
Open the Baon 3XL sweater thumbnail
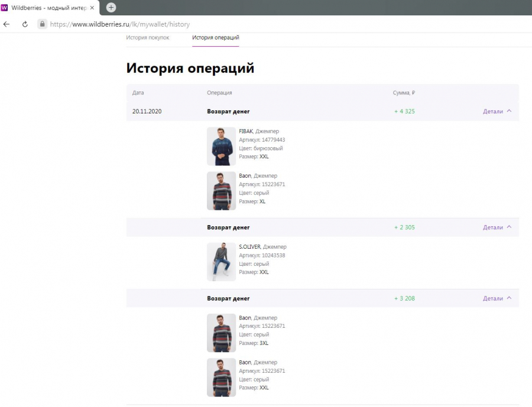point(221,333)
